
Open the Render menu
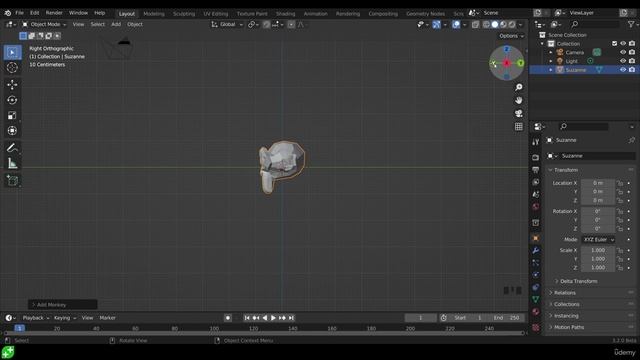(54, 13)
